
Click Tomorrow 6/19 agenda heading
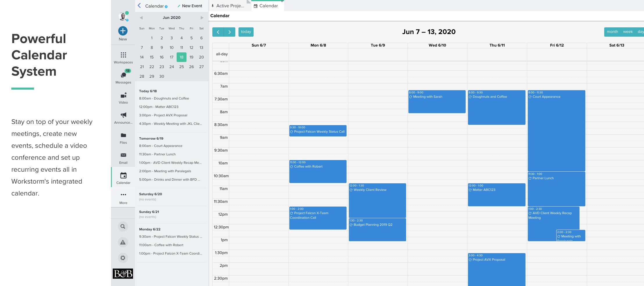pos(151,138)
